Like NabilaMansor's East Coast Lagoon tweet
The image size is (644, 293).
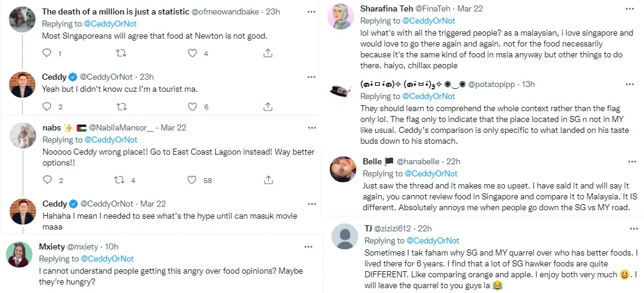coord(193,180)
